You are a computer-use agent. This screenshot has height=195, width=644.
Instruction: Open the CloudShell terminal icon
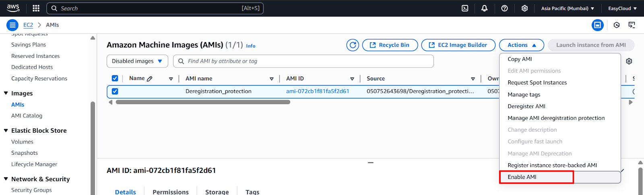point(465,8)
